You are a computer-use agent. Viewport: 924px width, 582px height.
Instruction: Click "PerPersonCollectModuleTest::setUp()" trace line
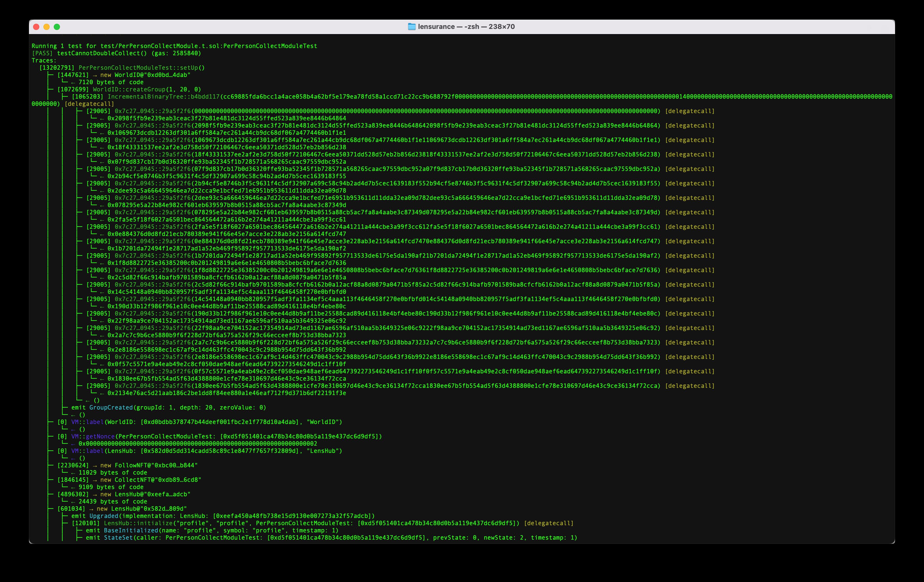tap(142, 68)
